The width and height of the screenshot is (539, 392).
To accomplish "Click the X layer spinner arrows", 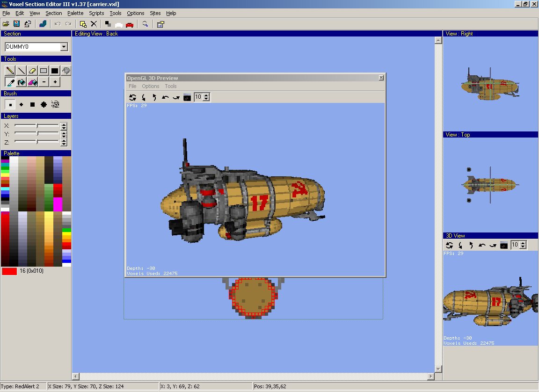I will tap(64, 126).
